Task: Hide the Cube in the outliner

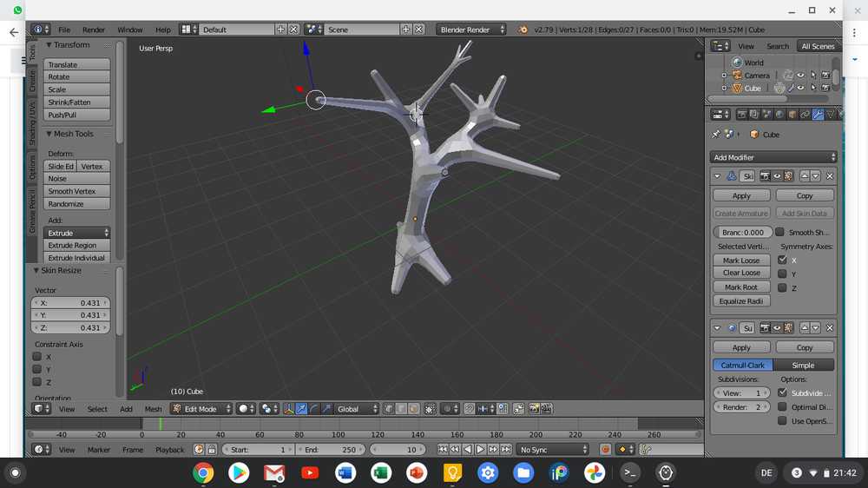Action: [x=800, y=89]
